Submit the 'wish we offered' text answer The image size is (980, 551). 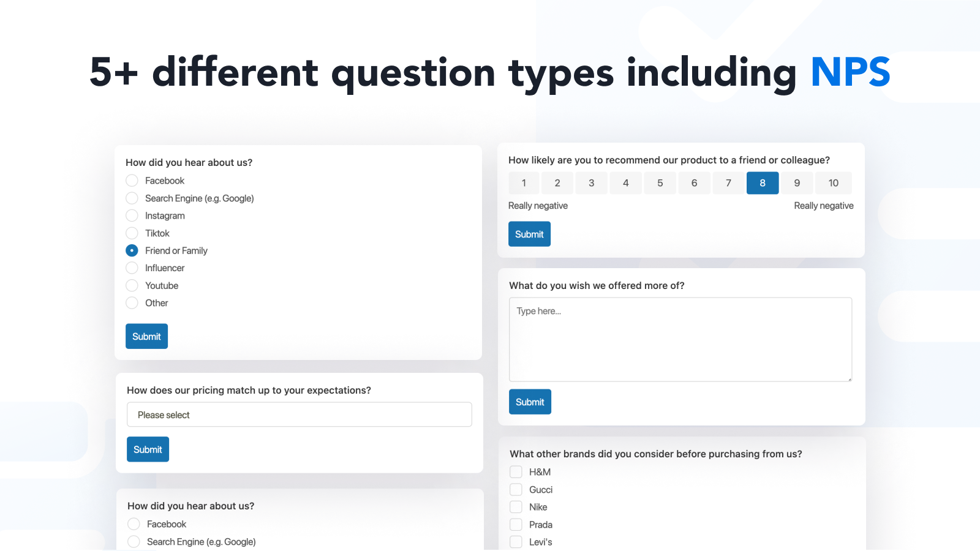[x=530, y=402]
